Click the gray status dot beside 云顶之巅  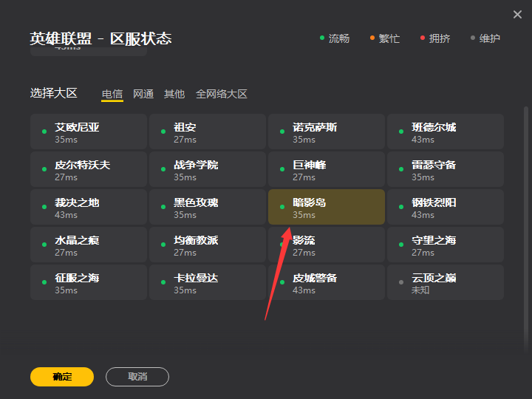(401, 282)
